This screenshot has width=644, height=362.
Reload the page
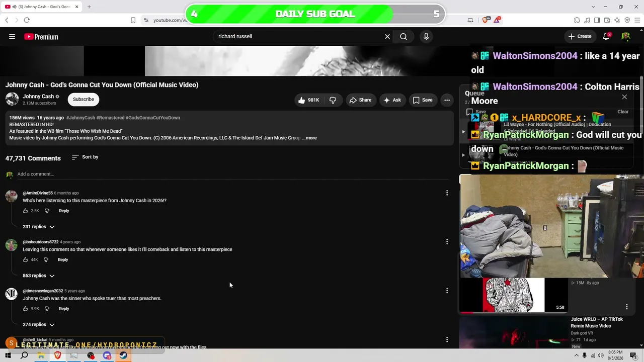tap(27, 20)
